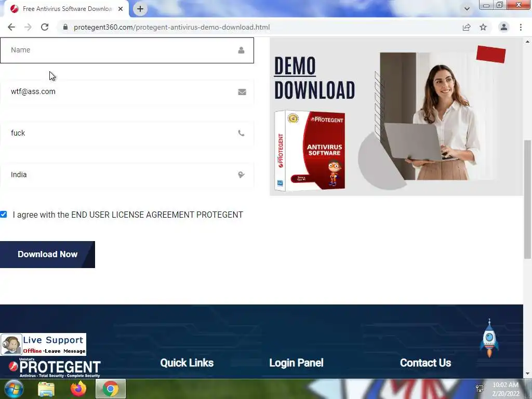Image resolution: width=532 pixels, height=399 pixels.
Task: Click the padlock site info icon
Action: (65, 27)
